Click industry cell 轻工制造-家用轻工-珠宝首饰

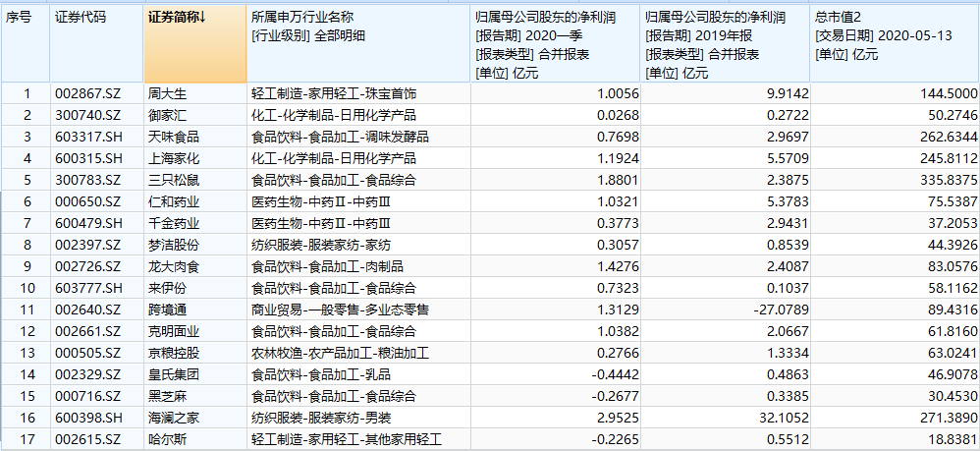[x=358, y=93]
